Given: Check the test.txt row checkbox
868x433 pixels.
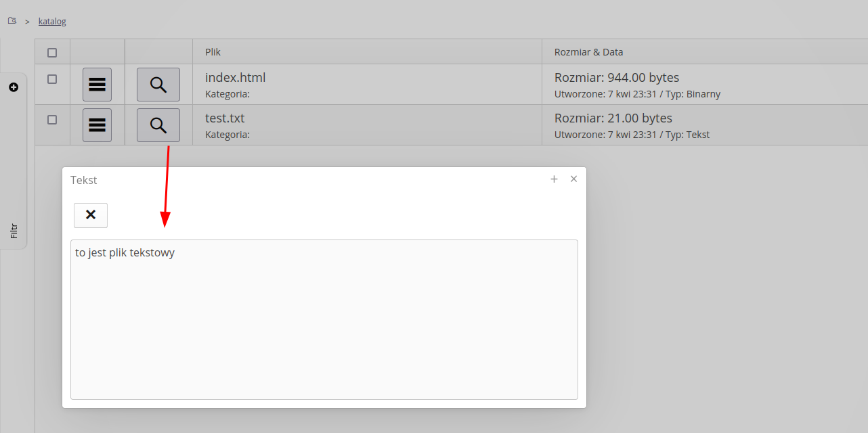Looking at the screenshot, I should pyautogui.click(x=52, y=120).
